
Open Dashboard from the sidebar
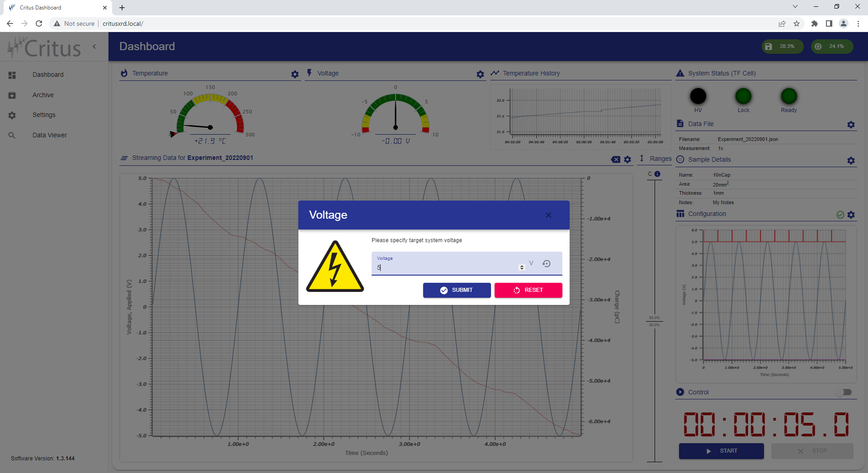[47, 75]
